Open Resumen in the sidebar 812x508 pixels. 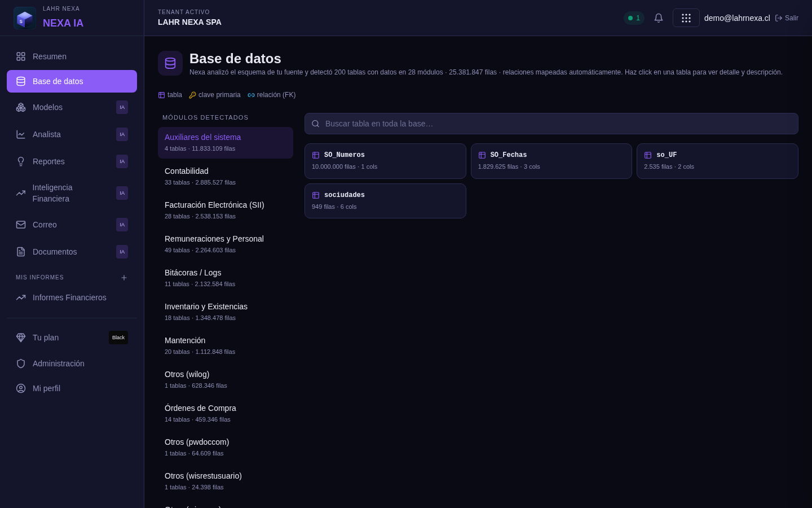[72, 56]
